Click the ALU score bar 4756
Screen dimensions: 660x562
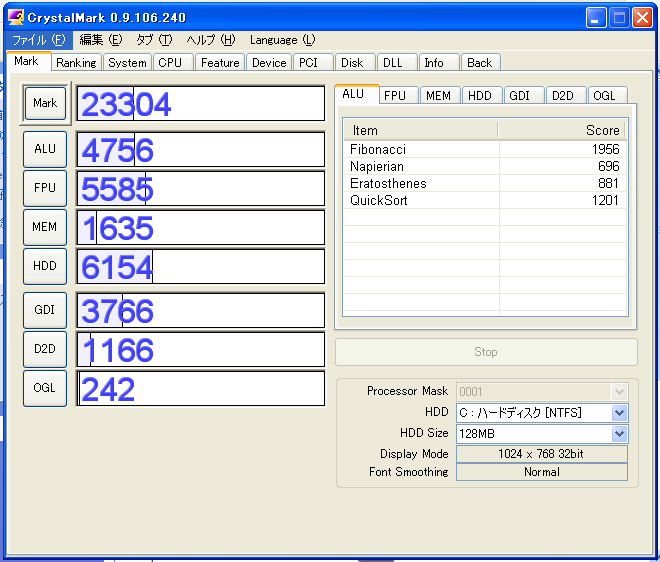coord(201,149)
